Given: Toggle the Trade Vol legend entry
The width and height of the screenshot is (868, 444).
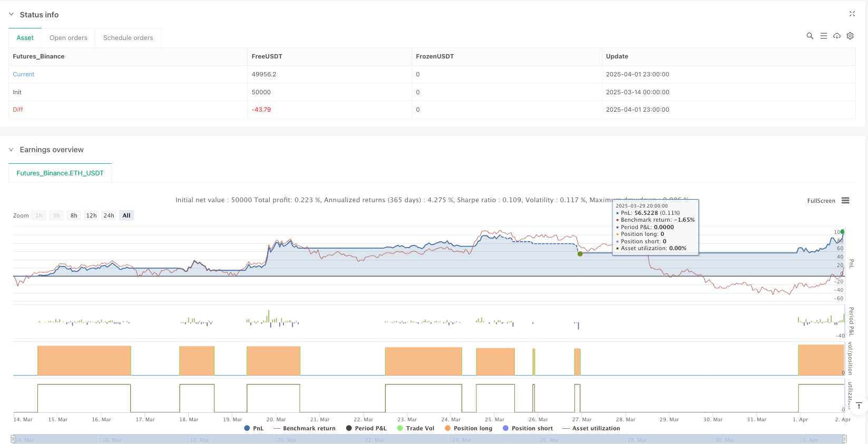Looking at the screenshot, I should click(415, 428).
